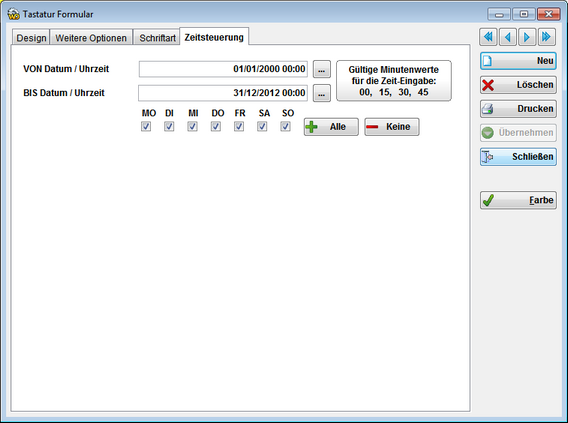
Task: Open Farbe color picker with green checkmark
Action: click(x=518, y=200)
